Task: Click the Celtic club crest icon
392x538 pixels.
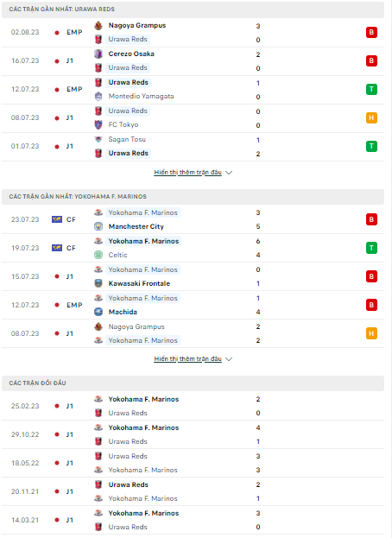Action: pos(98,255)
